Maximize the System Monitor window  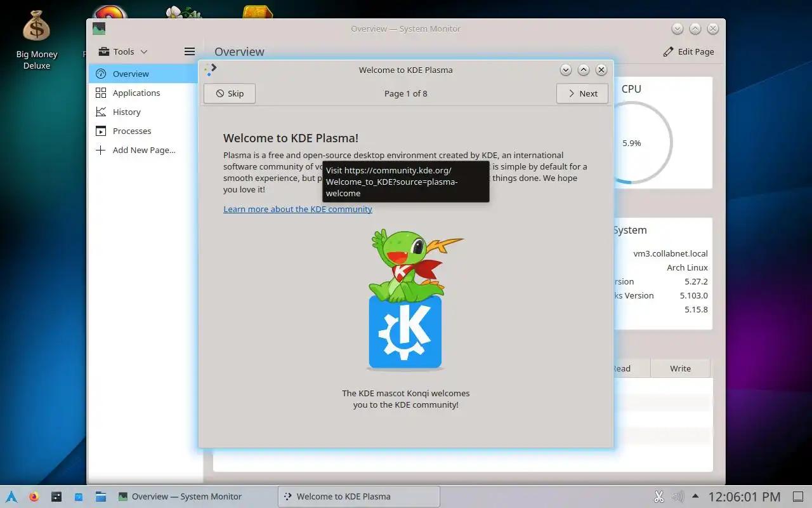click(x=695, y=29)
